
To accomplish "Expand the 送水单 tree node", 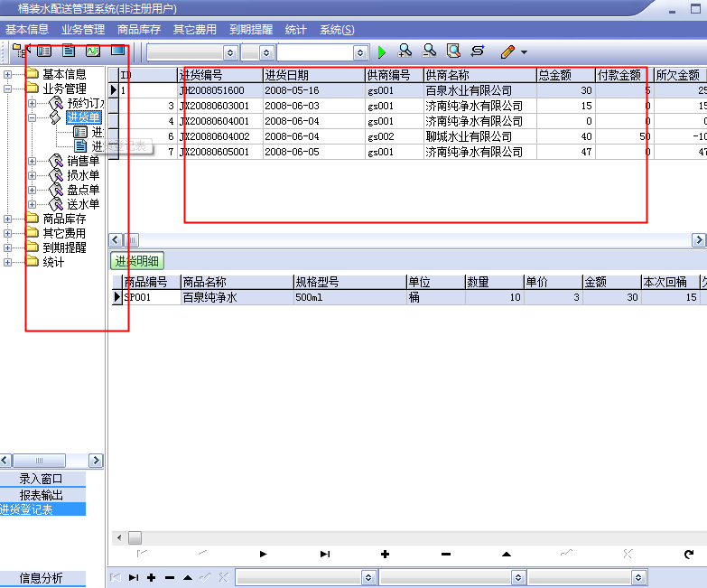I will [32, 204].
